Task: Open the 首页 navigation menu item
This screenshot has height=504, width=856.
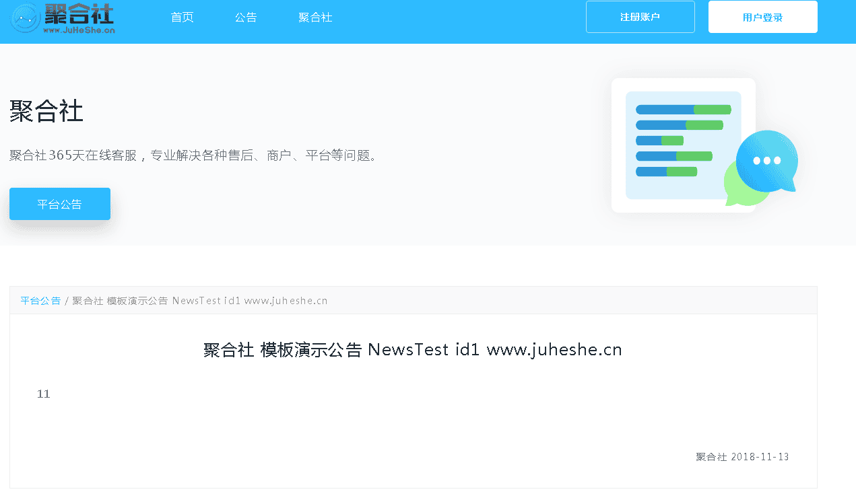Action: click(x=182, y=17)
